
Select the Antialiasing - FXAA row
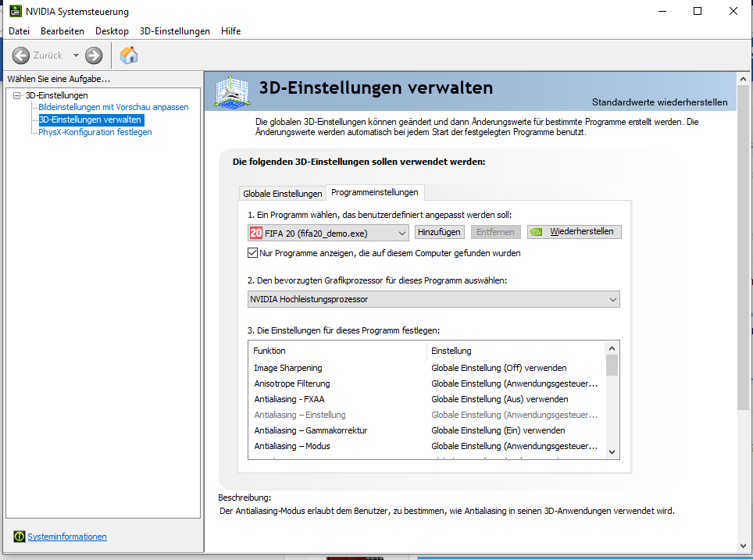pos(426,399)
